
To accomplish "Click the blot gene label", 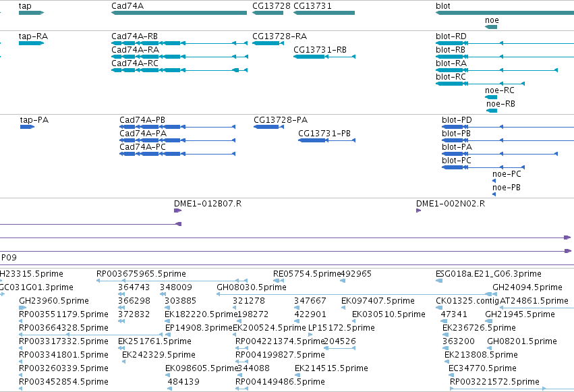I will pos(443,6).
